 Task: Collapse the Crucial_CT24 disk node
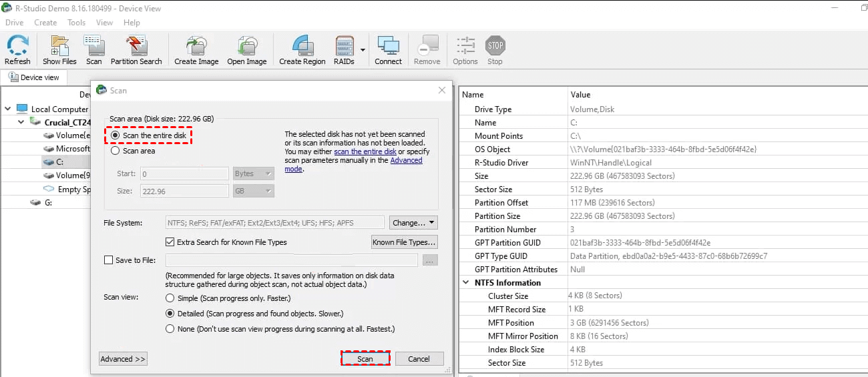(21, 122)
